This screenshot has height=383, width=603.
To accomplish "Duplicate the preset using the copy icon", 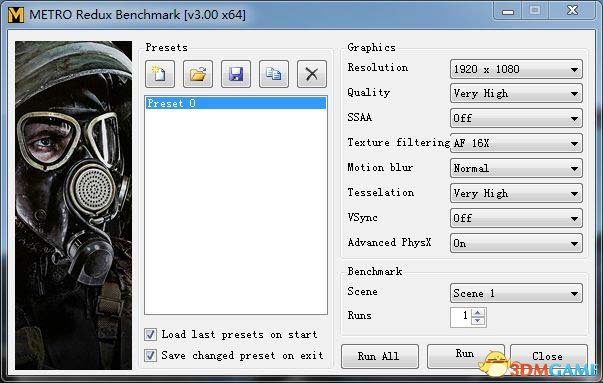I will coord(274,74).
